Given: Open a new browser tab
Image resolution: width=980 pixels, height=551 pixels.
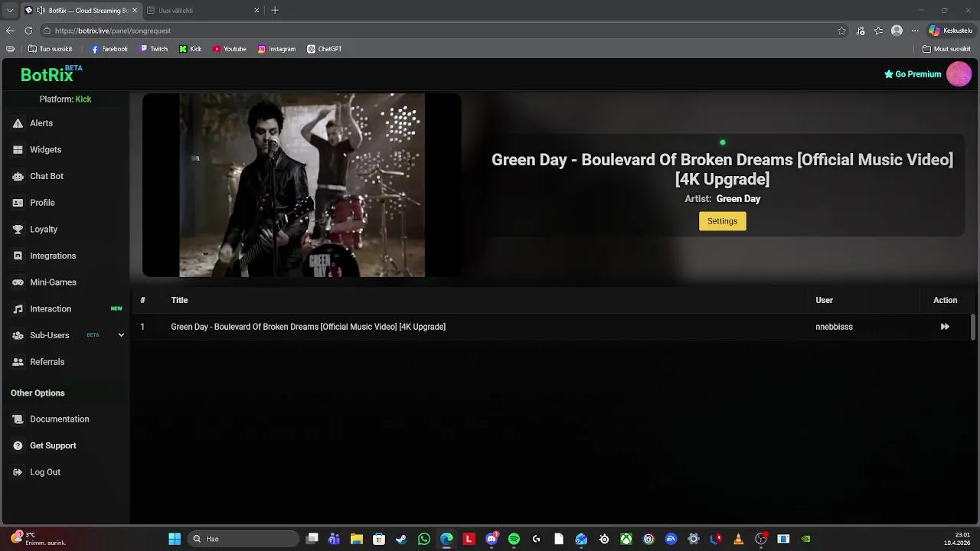Looking at the screenshot, I should pyautogui.click(x=275, y=11).
